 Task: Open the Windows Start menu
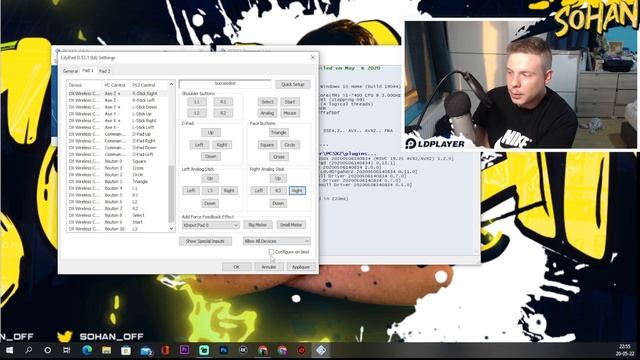point(9,350)
